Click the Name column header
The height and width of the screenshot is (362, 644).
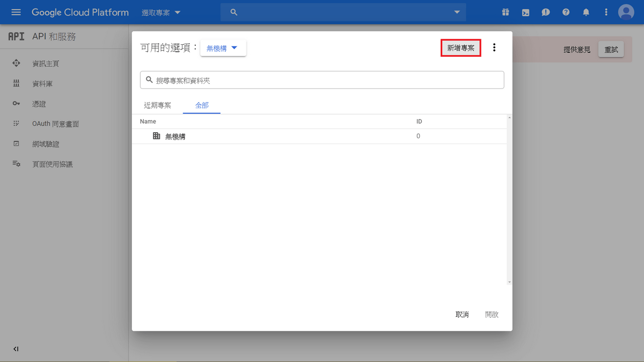coord(148,122)
